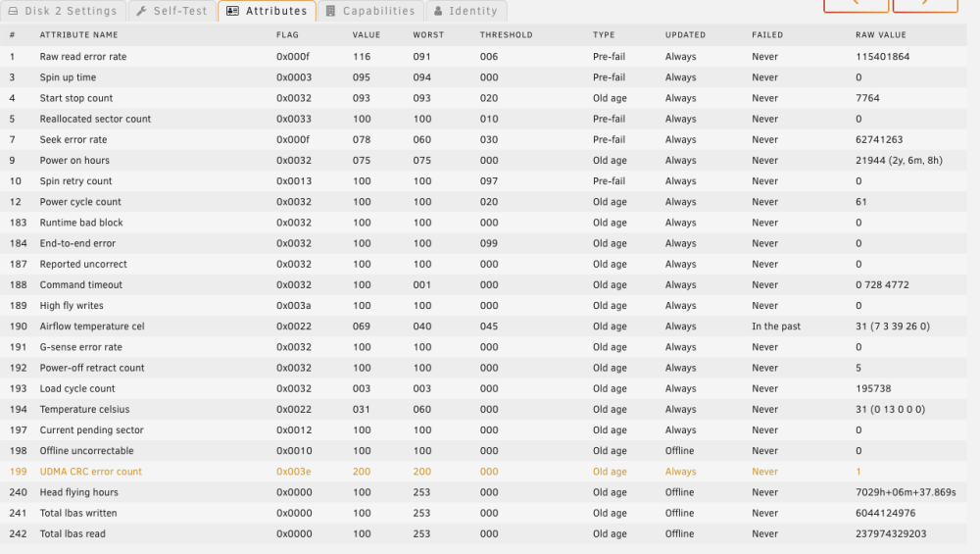The image size is (980, 554).
Task: Click raw value 6044124976
Action: pyautogui.click(x=886, y=513)
